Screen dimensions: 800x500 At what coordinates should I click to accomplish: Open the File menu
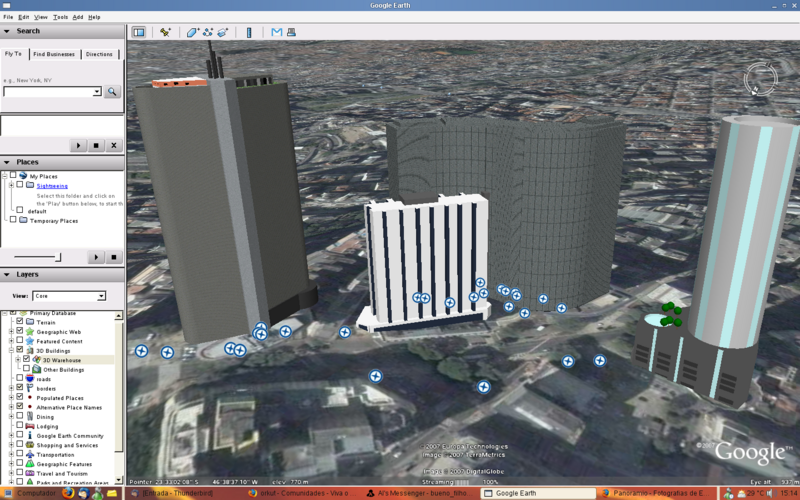[x=8, y=17]
